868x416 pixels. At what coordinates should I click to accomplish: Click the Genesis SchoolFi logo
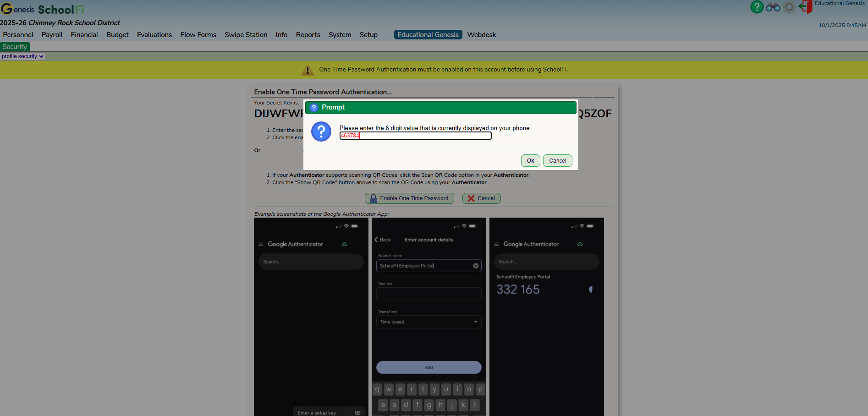[x=42, y=9]
